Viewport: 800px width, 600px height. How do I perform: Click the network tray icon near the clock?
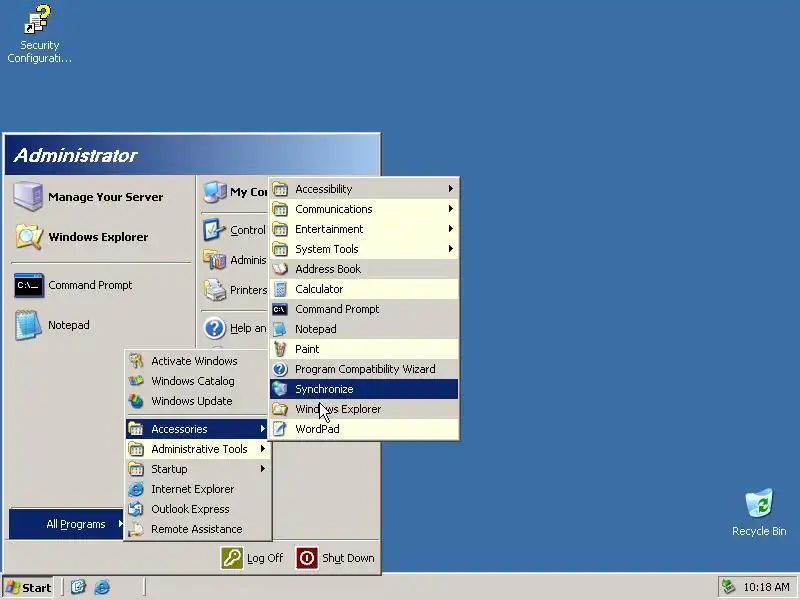point(729,587)
